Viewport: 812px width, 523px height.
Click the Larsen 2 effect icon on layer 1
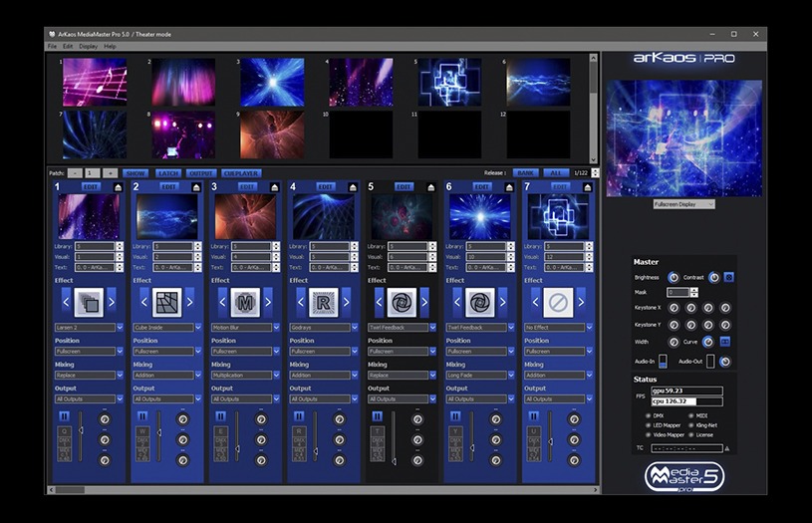(x=89, y=303)
